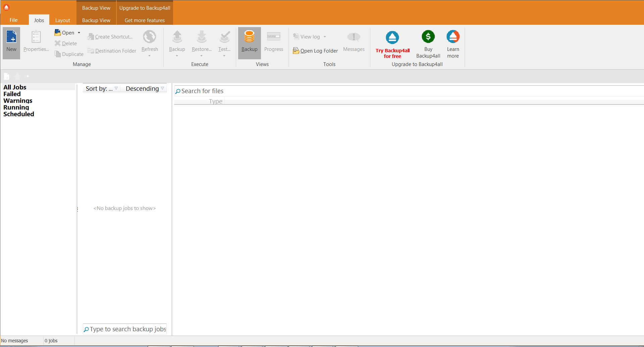Expand the Open button dropdown arrow

click(x=79, y=33)
